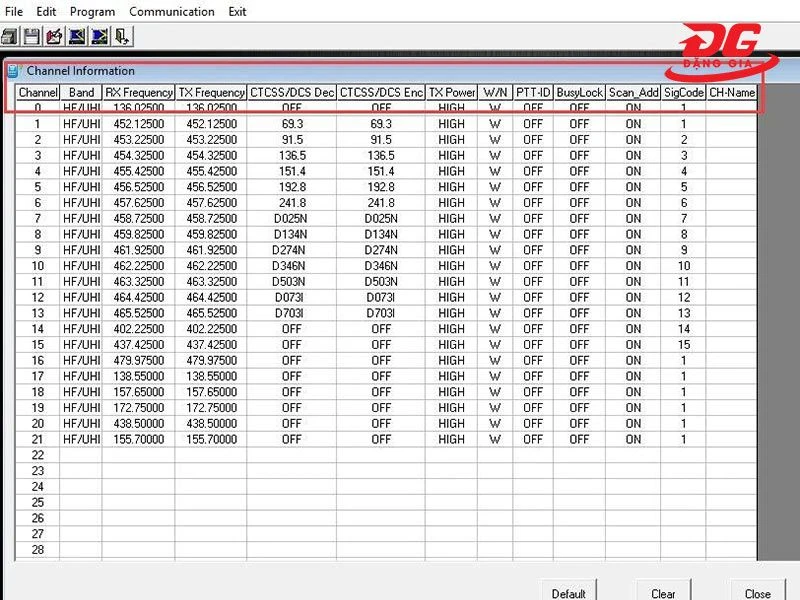Select the TX Power cell for channel 5

(451, 187)
